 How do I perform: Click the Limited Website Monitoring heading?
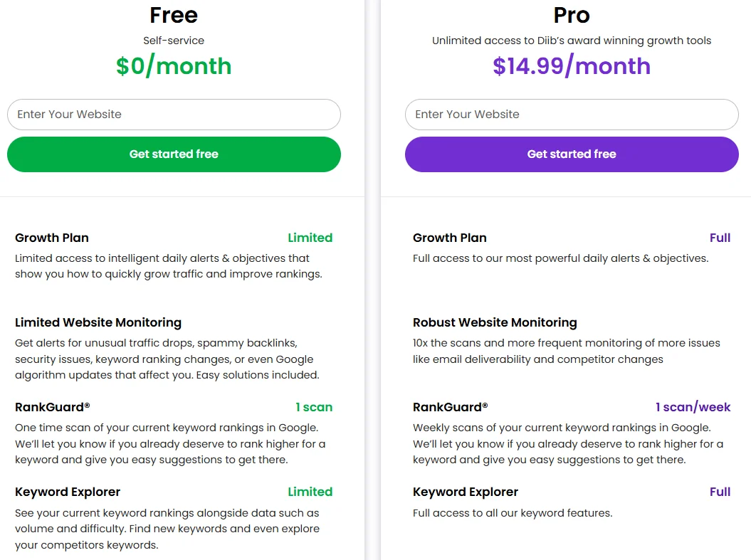point(98,322)
